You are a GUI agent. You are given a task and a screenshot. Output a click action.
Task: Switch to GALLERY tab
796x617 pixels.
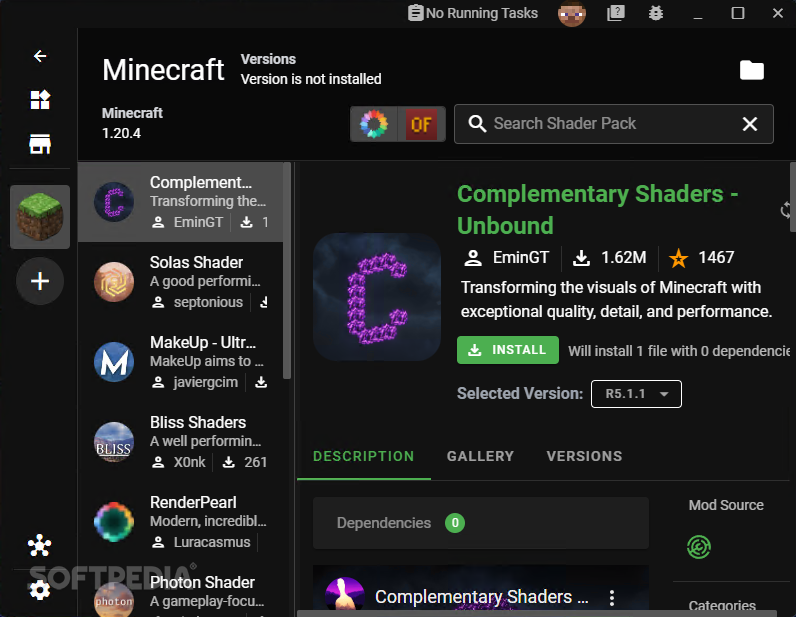coord(480,456)
